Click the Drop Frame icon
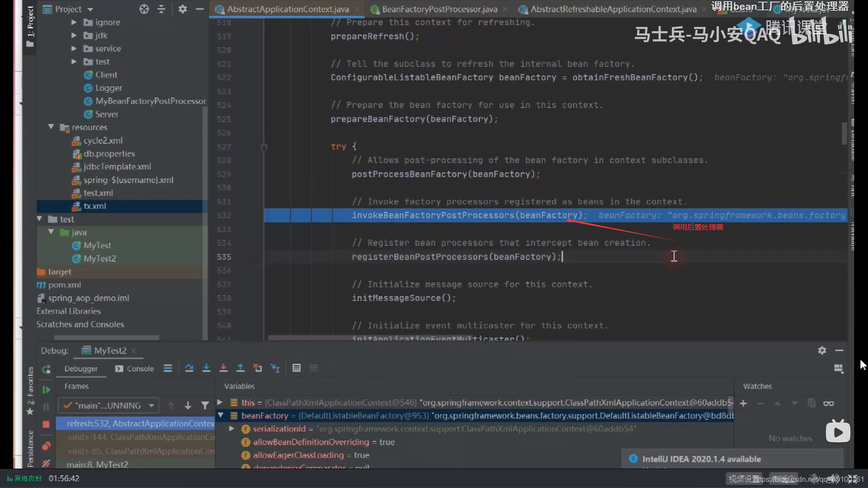 (x=258, y=368)
